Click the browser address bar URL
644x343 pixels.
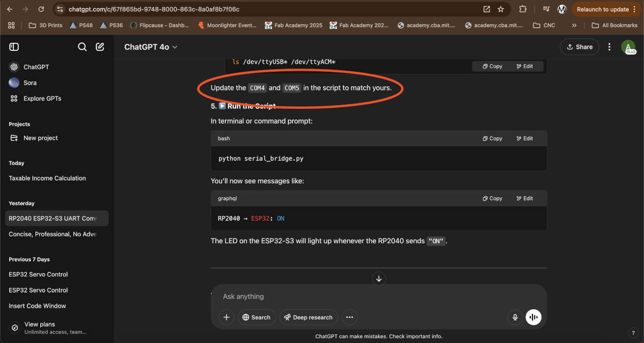154,9
